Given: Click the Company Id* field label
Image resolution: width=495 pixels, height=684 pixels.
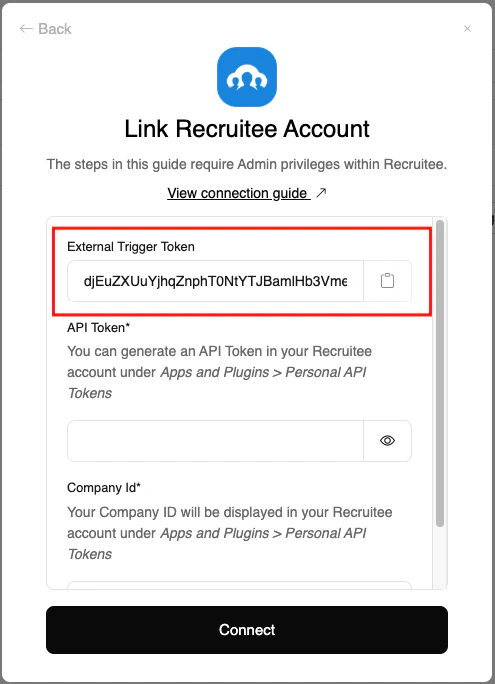Looking at the screenshot, I should point(104,487).
